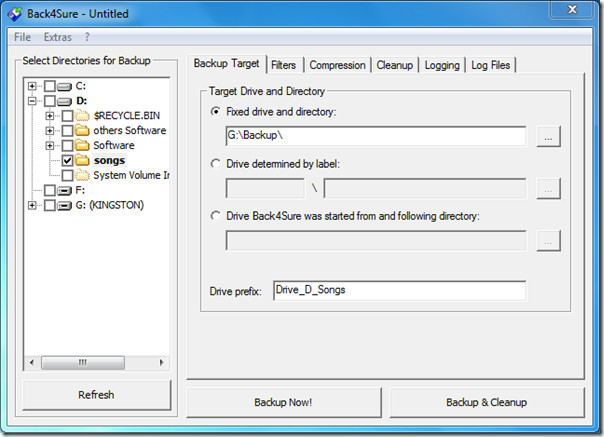Select the G: (KINGSTON) label

coord(110,205)
